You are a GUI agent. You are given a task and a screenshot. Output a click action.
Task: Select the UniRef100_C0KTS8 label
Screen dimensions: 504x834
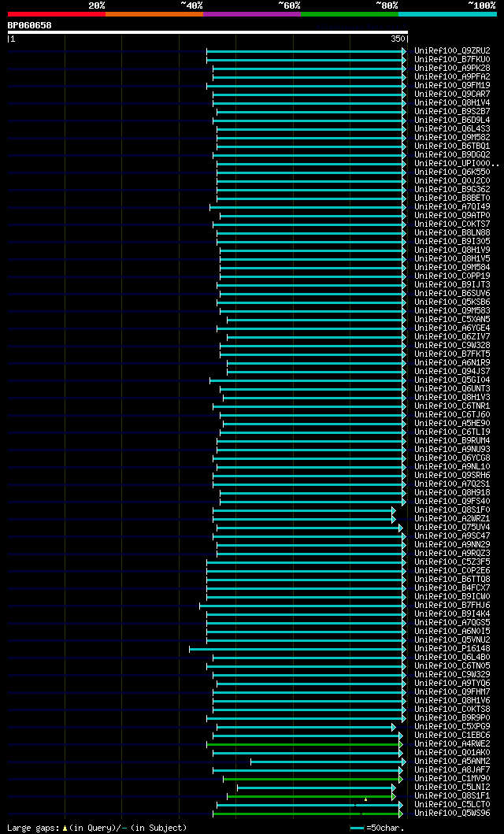tap(453, 710)
